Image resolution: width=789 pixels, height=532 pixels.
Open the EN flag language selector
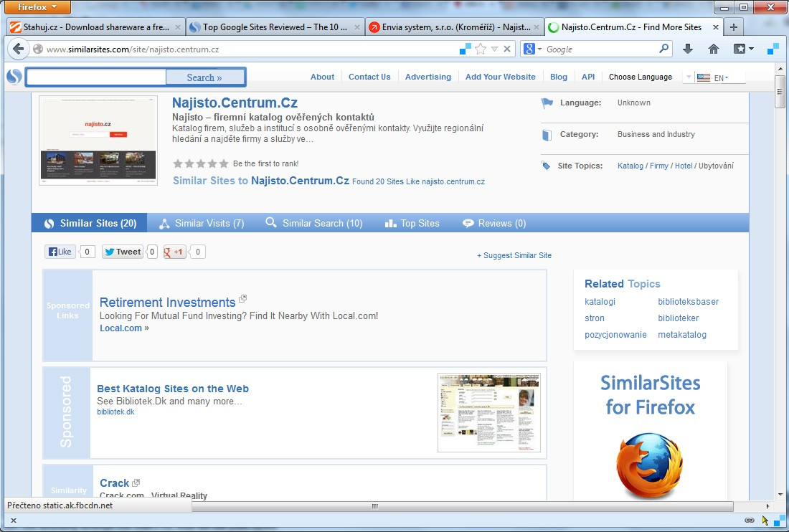click(x=713, y=78)
